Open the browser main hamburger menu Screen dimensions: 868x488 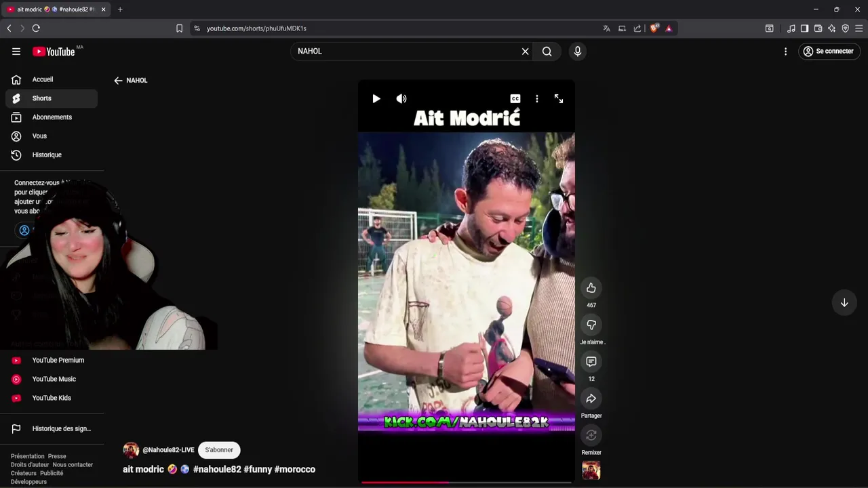coord(859,28)
